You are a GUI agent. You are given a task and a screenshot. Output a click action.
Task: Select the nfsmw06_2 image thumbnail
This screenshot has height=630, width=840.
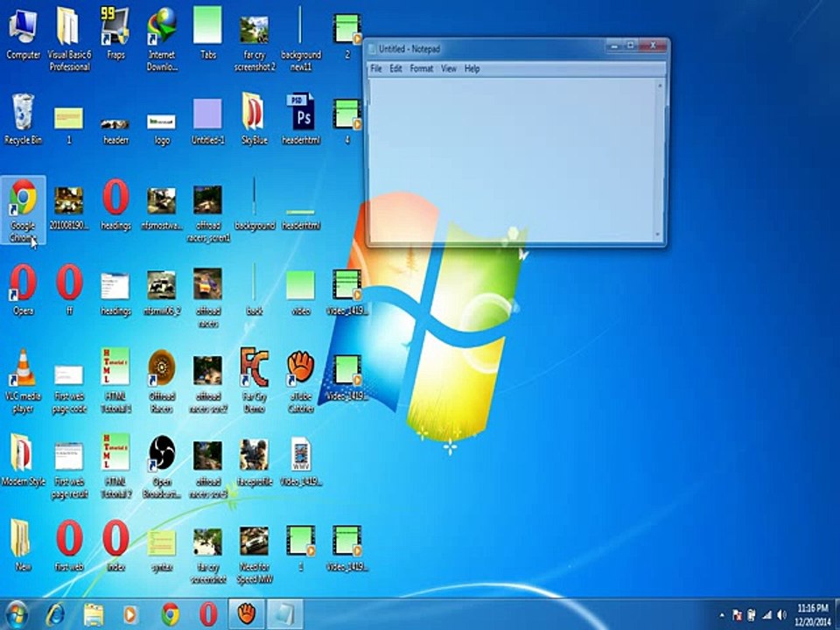point(162,292)
